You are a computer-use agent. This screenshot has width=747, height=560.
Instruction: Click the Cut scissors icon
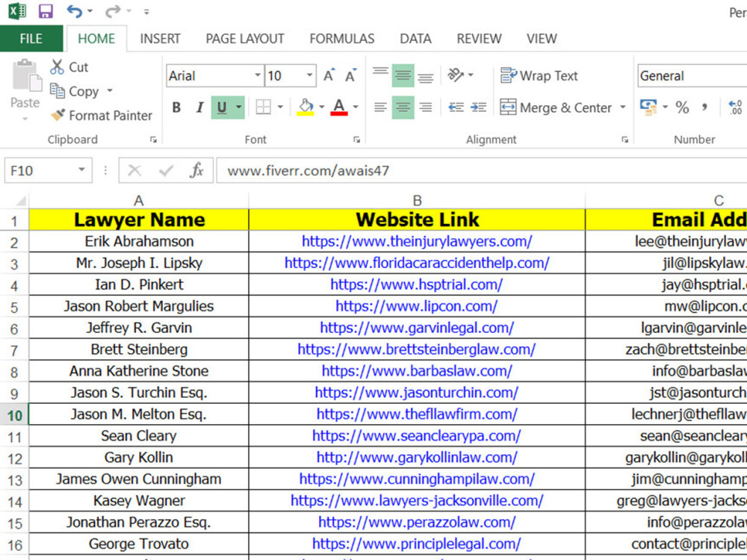point(58,66)
